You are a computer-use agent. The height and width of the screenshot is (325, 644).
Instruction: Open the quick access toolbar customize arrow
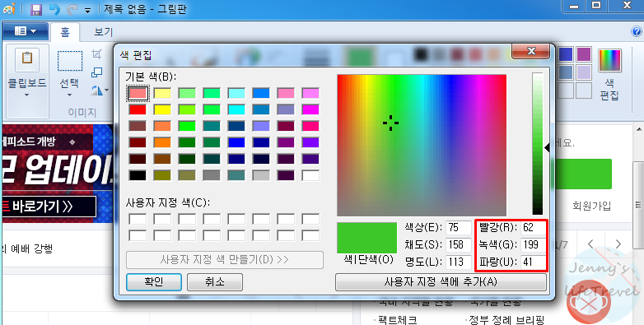[87, 10]
